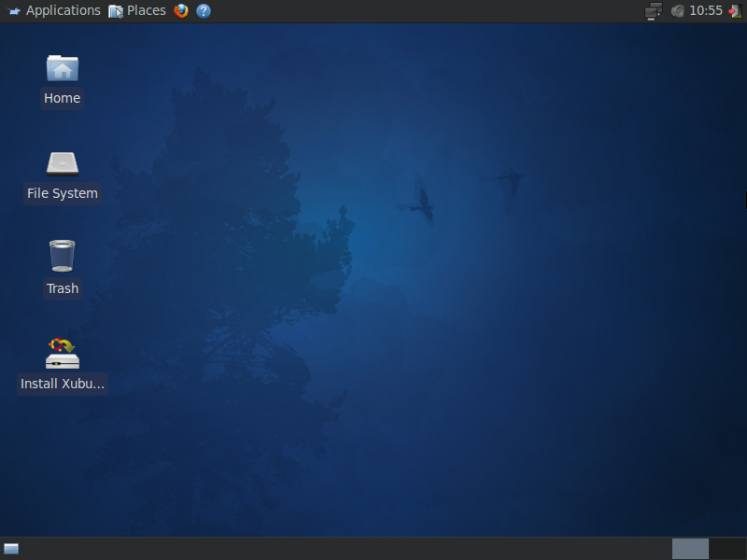The image size is (747, 560).
Task: Switch to the first highlighted workspace
Action: pos(690,549)
